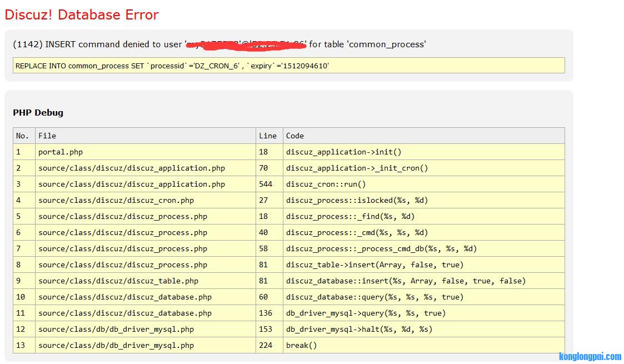Click 'db_driver_mysql->query(%s, %s, true)' cell
Screen dimensions: 624x364
point(424,313)
